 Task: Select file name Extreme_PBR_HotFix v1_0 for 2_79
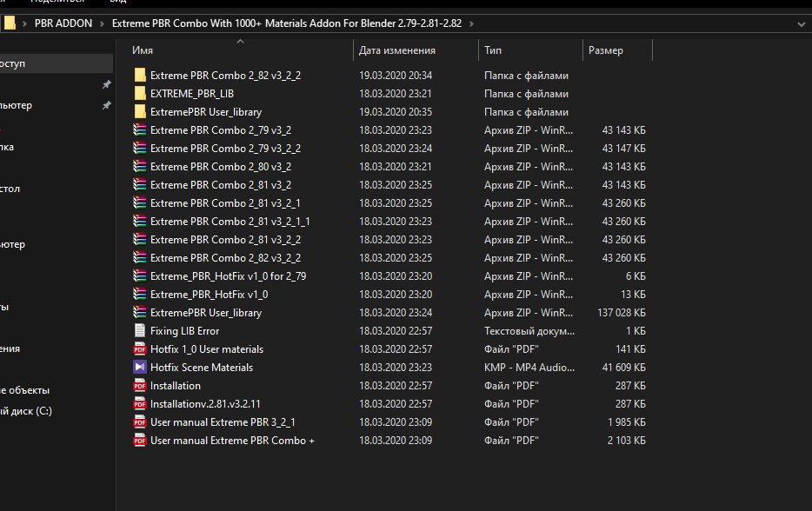click(x=228, y=276)
